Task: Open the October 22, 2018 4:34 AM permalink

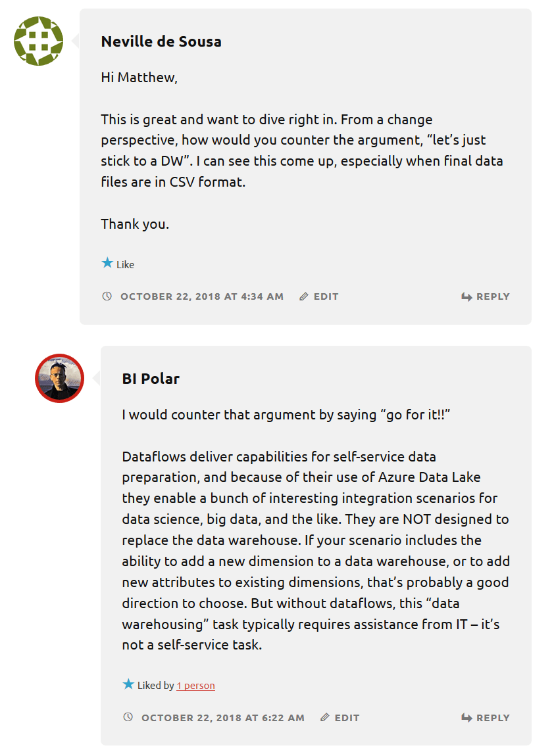Action: click(x=201, y=296)
